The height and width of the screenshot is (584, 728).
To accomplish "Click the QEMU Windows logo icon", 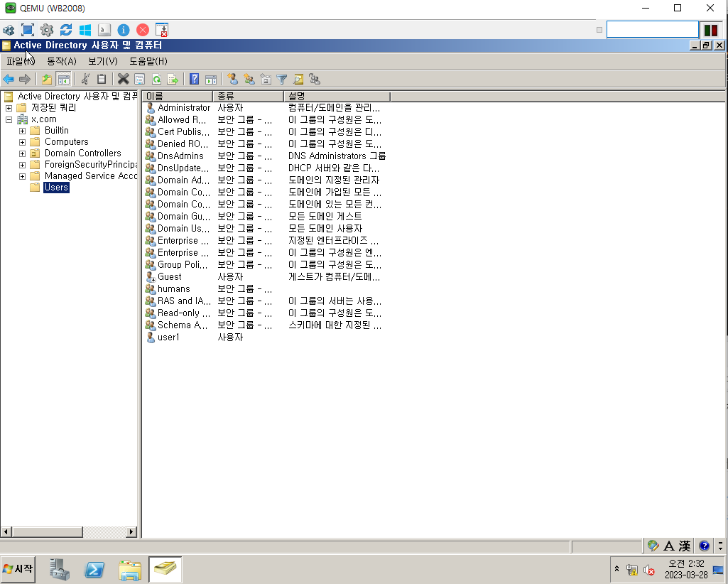I will pos(85,31).
